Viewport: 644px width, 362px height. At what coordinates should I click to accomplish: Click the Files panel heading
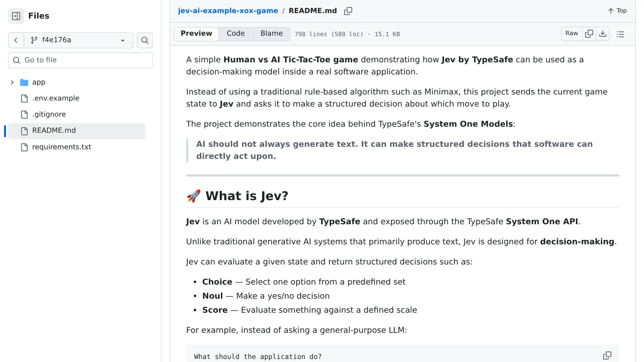pos(39,16)
